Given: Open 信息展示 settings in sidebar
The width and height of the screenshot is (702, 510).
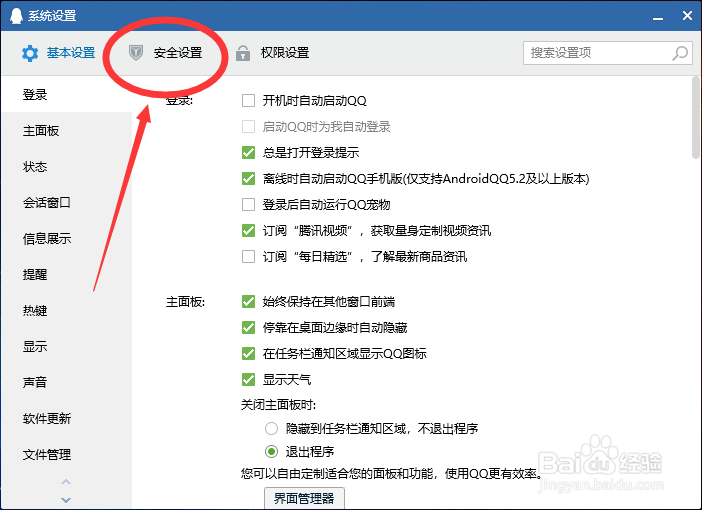Looking at the screenshot, I should (x=66, y=239).
